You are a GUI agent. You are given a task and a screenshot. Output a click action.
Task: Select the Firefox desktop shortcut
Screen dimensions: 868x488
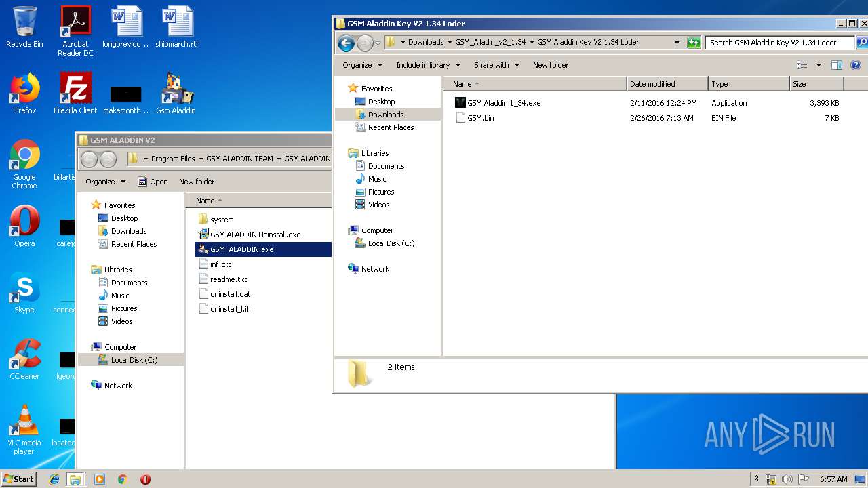(24, 94)
